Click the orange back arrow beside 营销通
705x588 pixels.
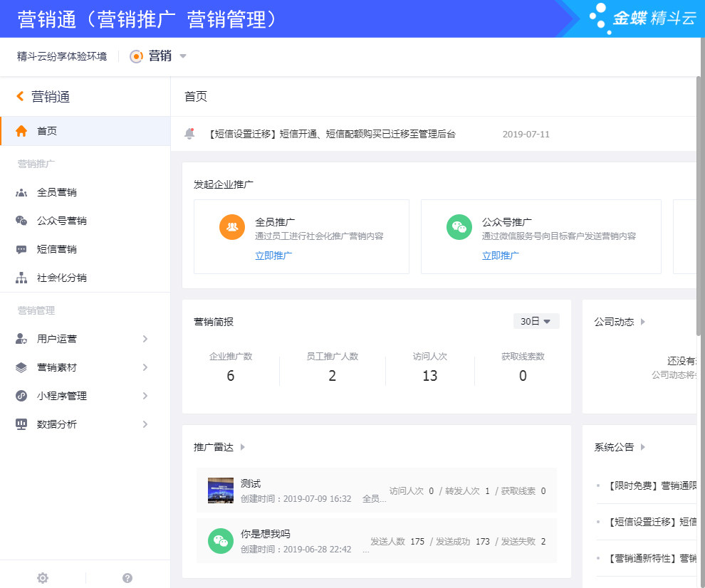[x=20, y=96]
